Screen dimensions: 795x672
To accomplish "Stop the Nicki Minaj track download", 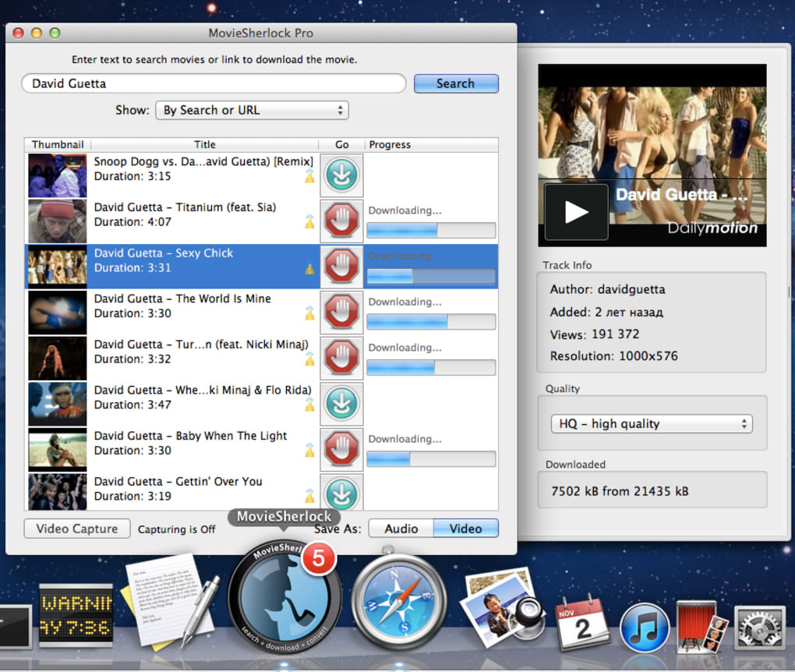I will pos(341,358).
